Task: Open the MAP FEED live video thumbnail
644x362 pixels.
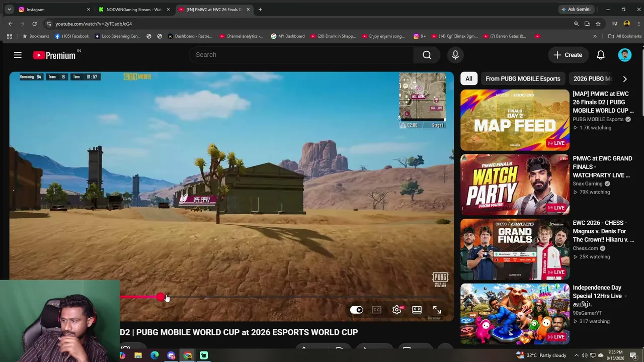Action: point(515,120)
